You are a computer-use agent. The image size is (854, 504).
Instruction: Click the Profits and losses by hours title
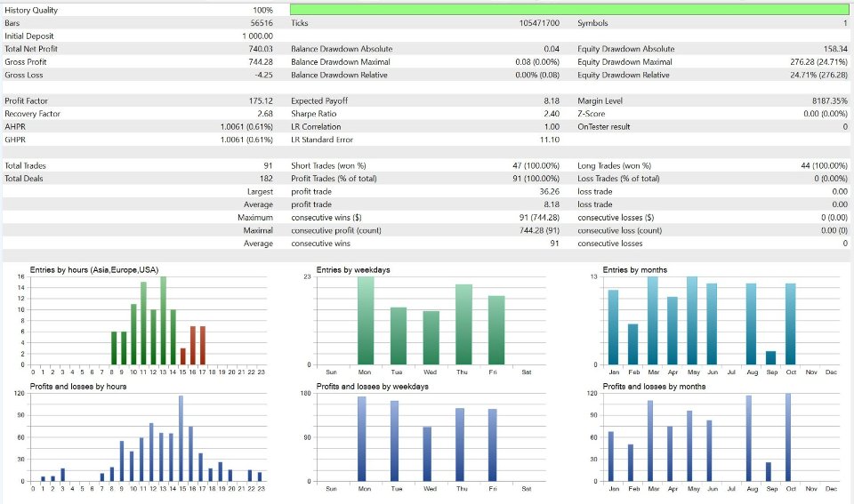click(x=78, y=387)
